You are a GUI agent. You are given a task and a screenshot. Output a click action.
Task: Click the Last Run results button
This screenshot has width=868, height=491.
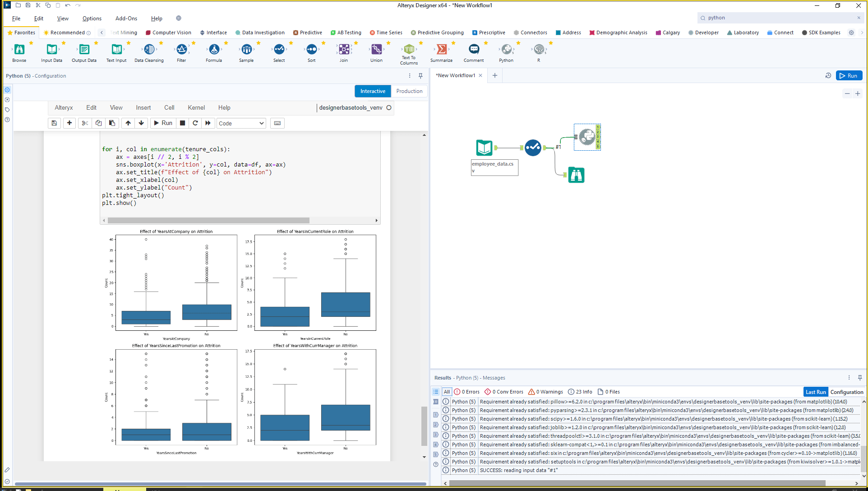[815, 392]
